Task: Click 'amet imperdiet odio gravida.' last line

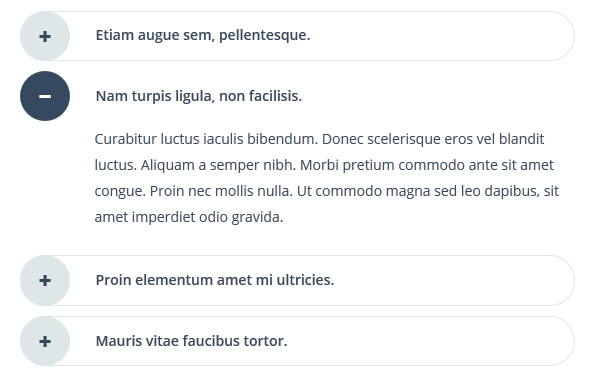Action: (x=189, y=217)
